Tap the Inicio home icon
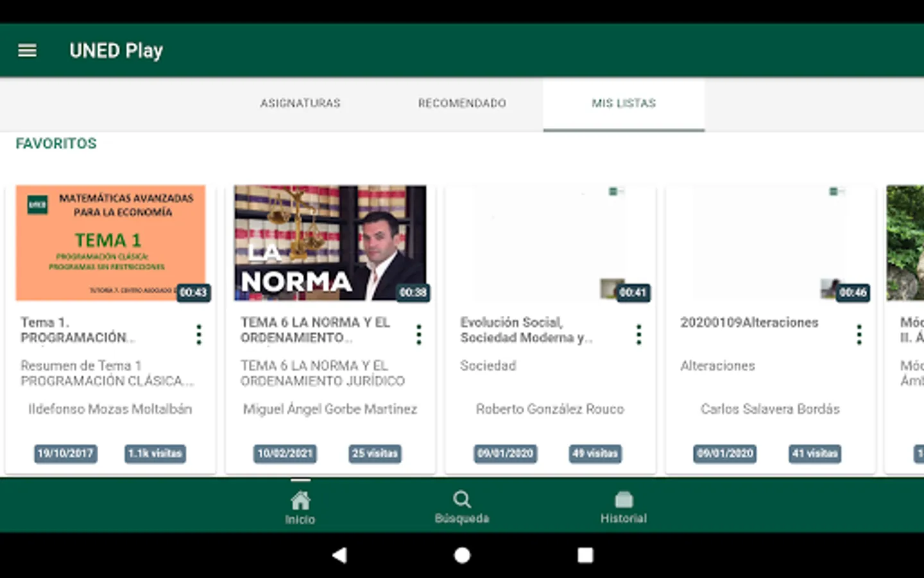This screenshot has width=924, height=578. tap(300, 500)
